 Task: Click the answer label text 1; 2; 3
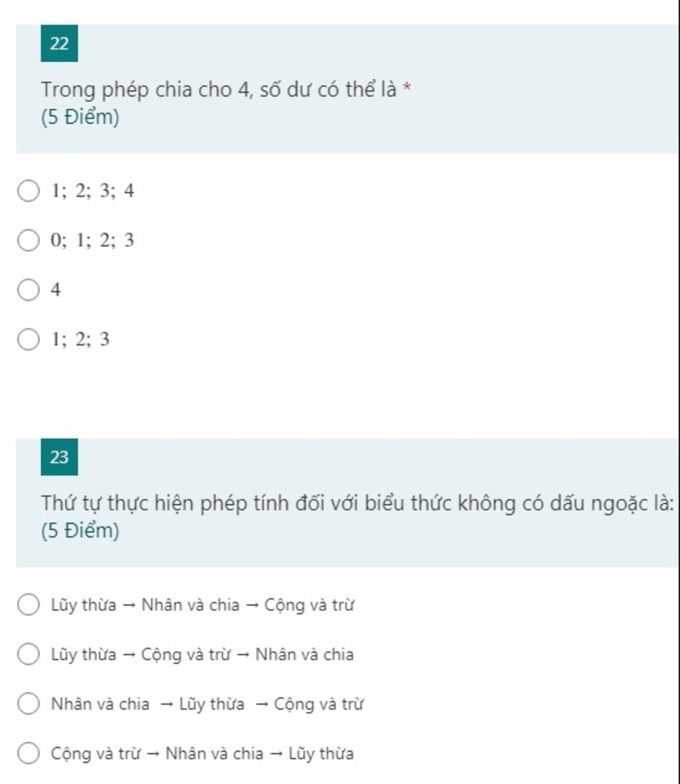80,339
